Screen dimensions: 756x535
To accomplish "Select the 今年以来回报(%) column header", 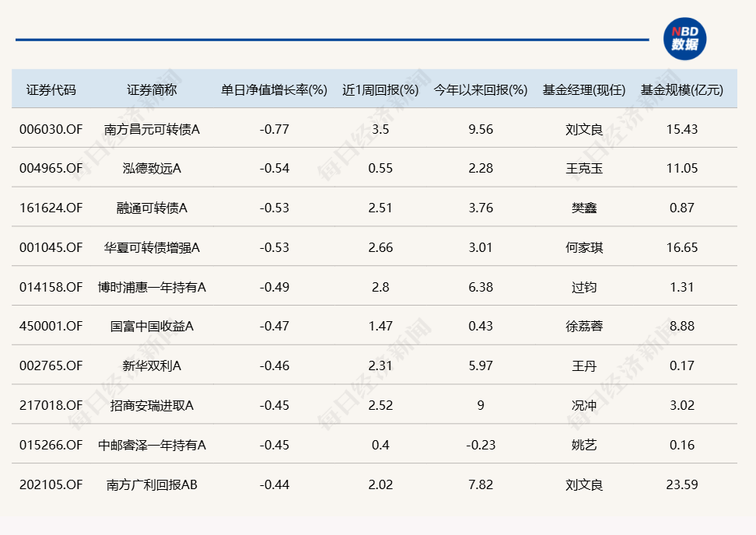I will tap(480, 89).
